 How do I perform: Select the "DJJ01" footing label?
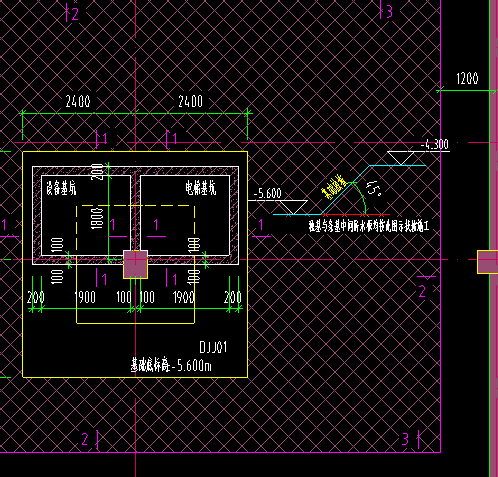pos(213,347)
